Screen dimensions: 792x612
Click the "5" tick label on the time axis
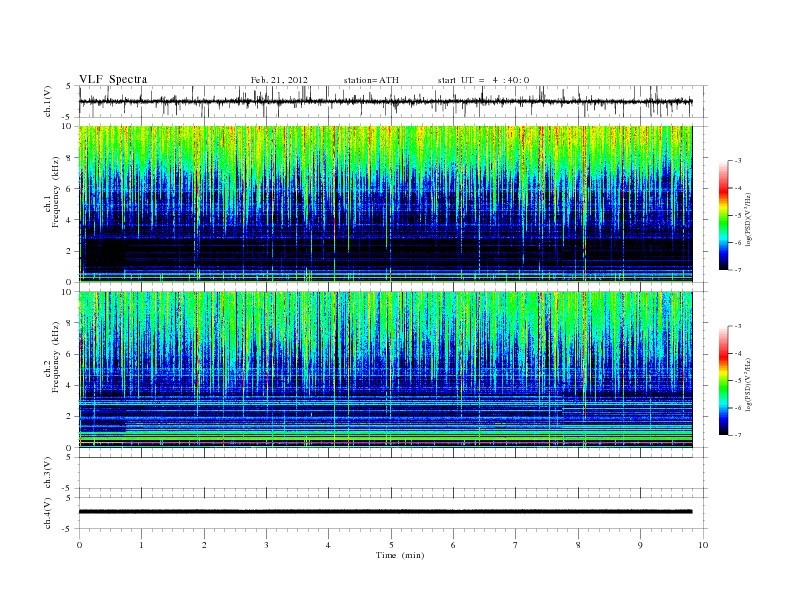pyautogui.click(x=391, y=545)
